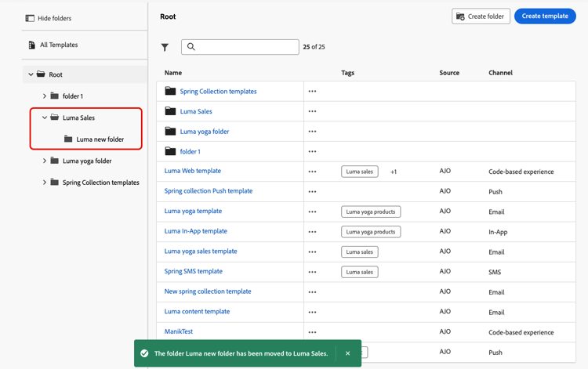588x369 pixels.
Task: Expand folder 1 in the sidebar tree
Action: [x=45, y=96]
